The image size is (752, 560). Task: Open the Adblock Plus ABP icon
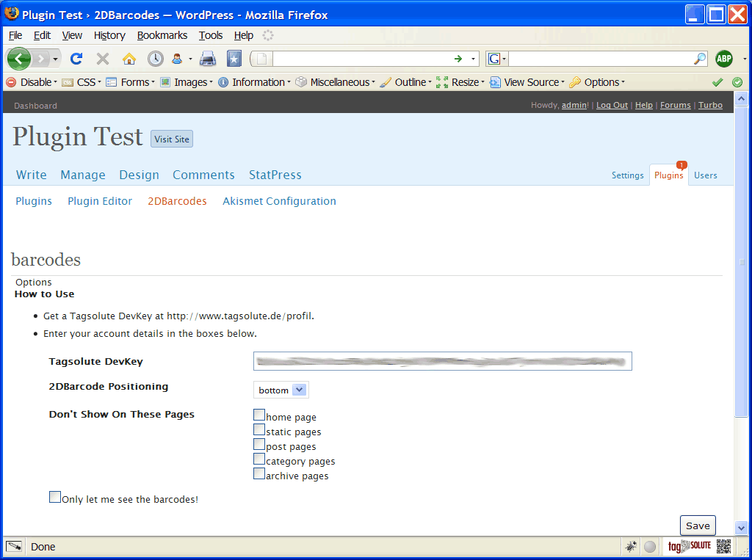[x=723, y=59]
